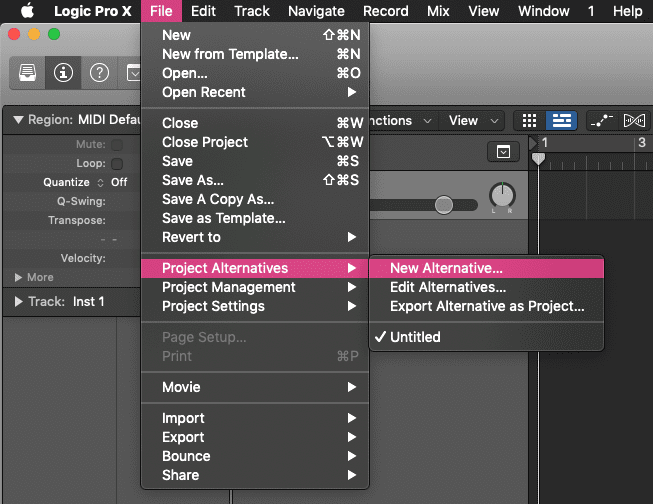Screen dimensions: 653x504
Task: Click the automation curve icon
Action: click(601, 120)
